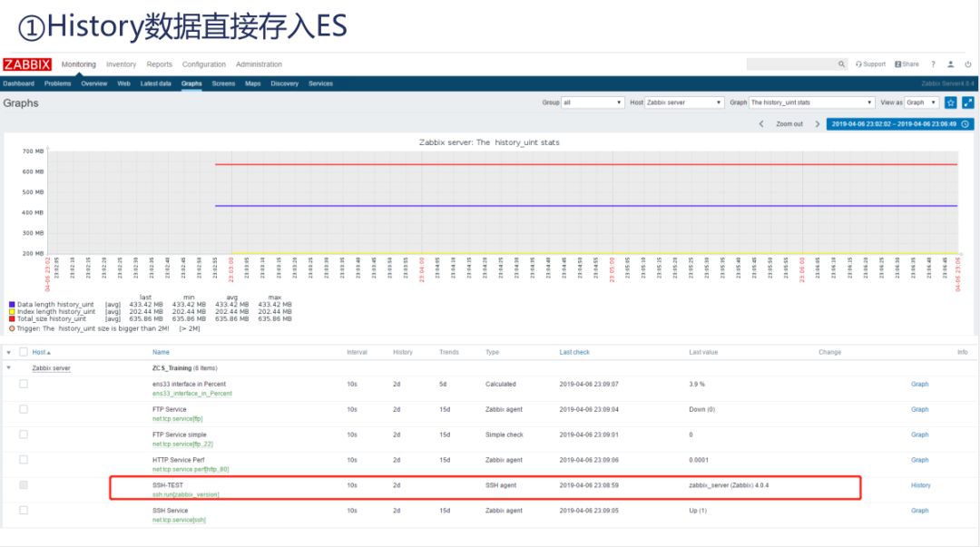Collapse all groups via header arrow
This screenshot has height=547, width=980.
[x=9, y=352]
